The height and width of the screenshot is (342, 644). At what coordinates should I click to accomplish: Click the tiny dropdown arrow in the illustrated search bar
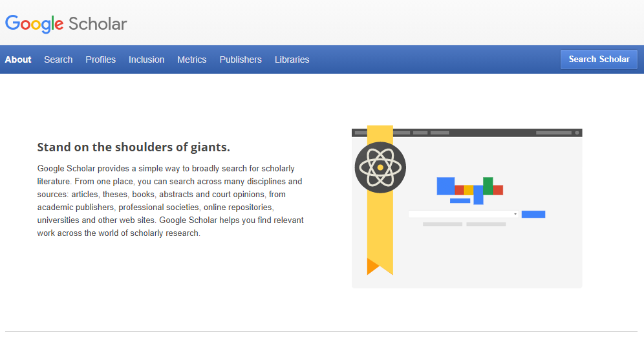[515, 214]
